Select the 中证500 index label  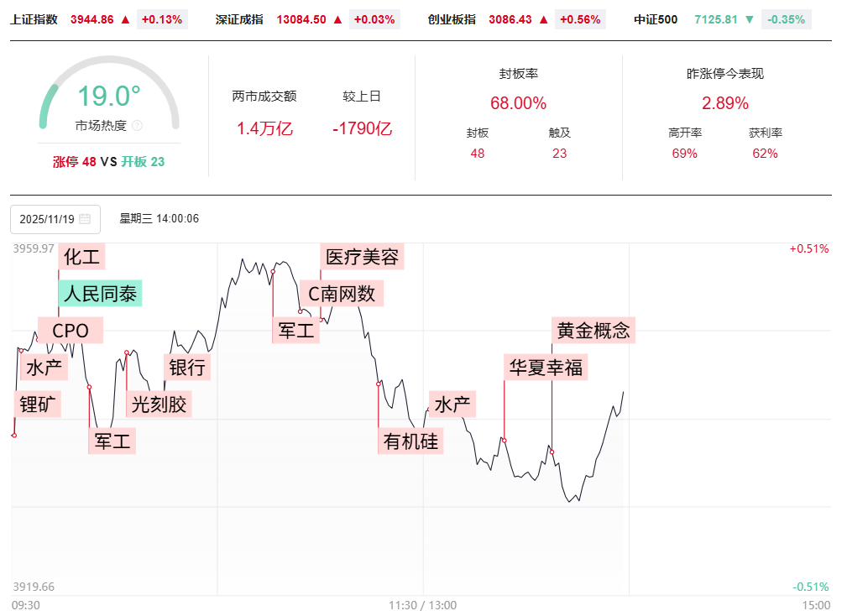(x=656, y=19)
